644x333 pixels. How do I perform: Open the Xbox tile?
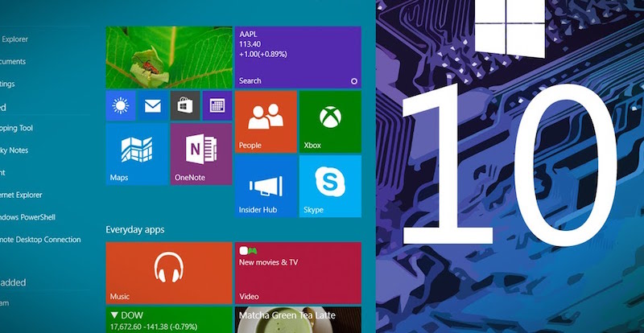[x=330, y=122]
